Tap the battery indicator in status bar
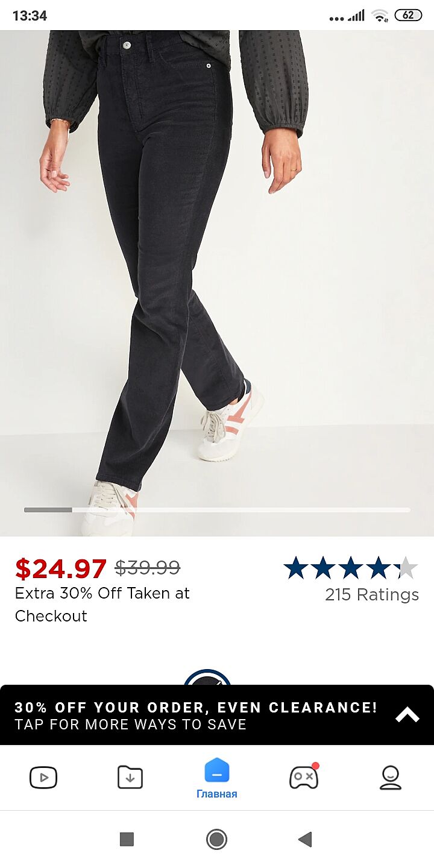The image size is (434, 868). (408, 15)
